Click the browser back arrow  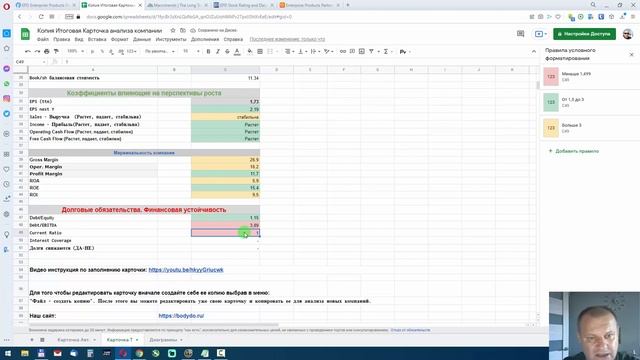pyautogui.click(x=20, y=17)
